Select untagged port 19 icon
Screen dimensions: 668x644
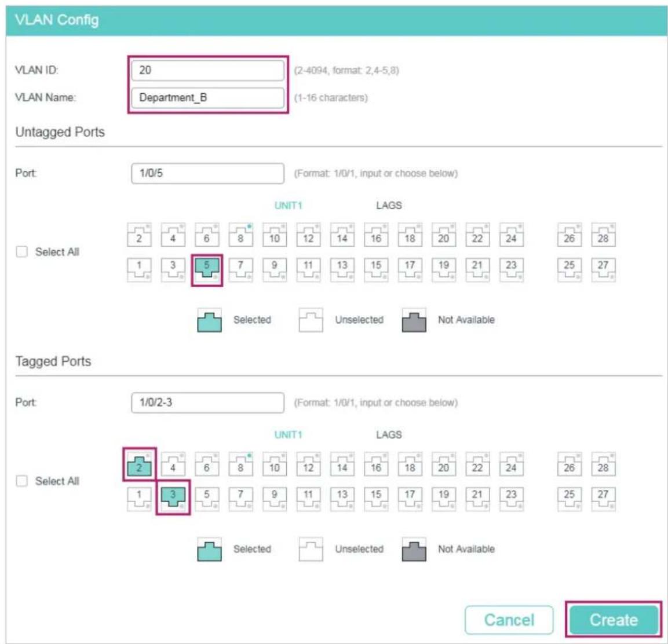tap(443, 270)
